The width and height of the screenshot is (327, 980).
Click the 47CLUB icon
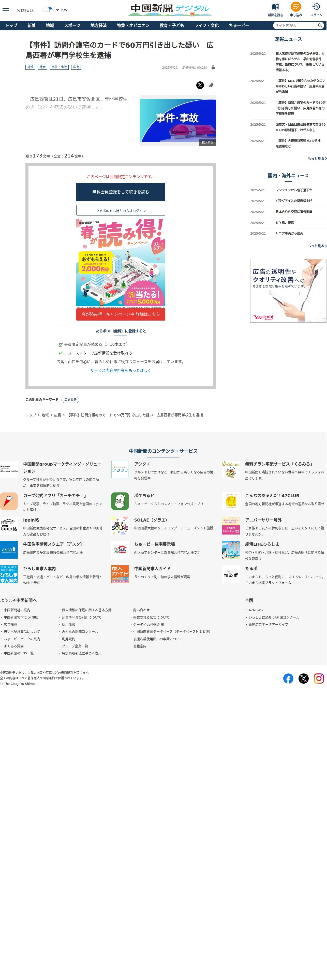click(231, 501)
